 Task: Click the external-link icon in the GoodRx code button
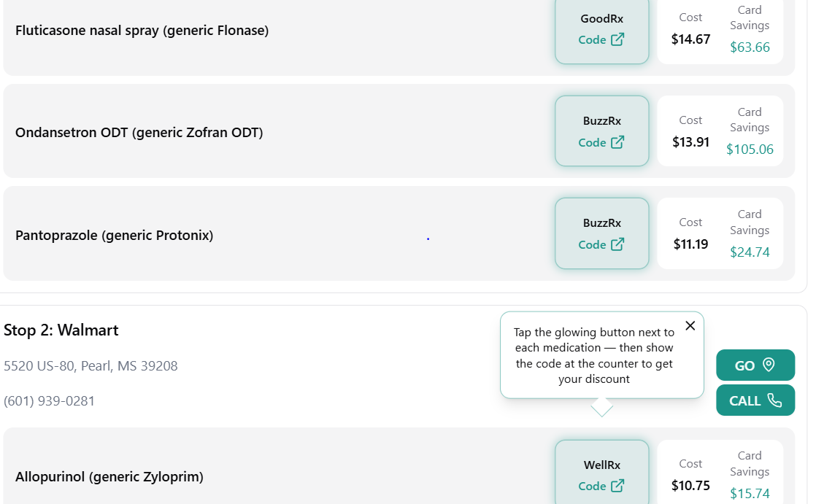[617, 39]
